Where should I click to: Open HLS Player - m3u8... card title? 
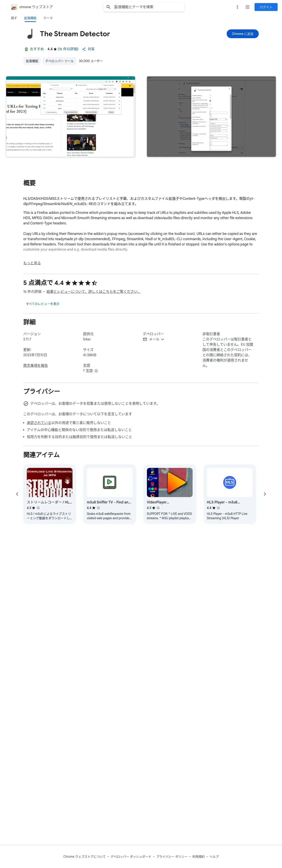pos(223,502)
